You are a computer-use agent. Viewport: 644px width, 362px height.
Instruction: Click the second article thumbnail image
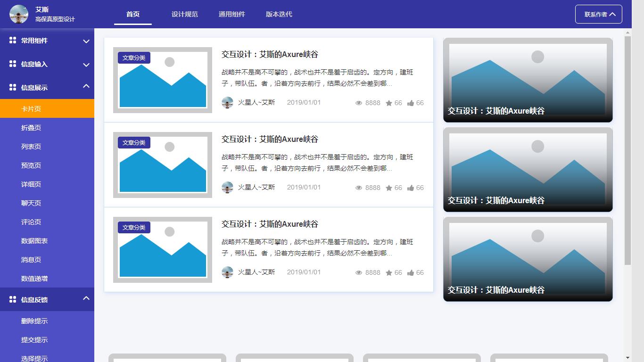point(163,165)
